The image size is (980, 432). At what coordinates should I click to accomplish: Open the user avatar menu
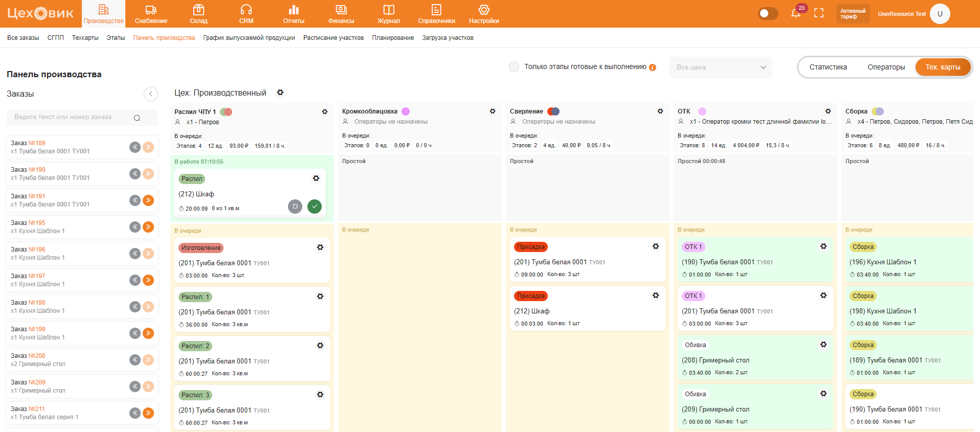pos(940,14)
